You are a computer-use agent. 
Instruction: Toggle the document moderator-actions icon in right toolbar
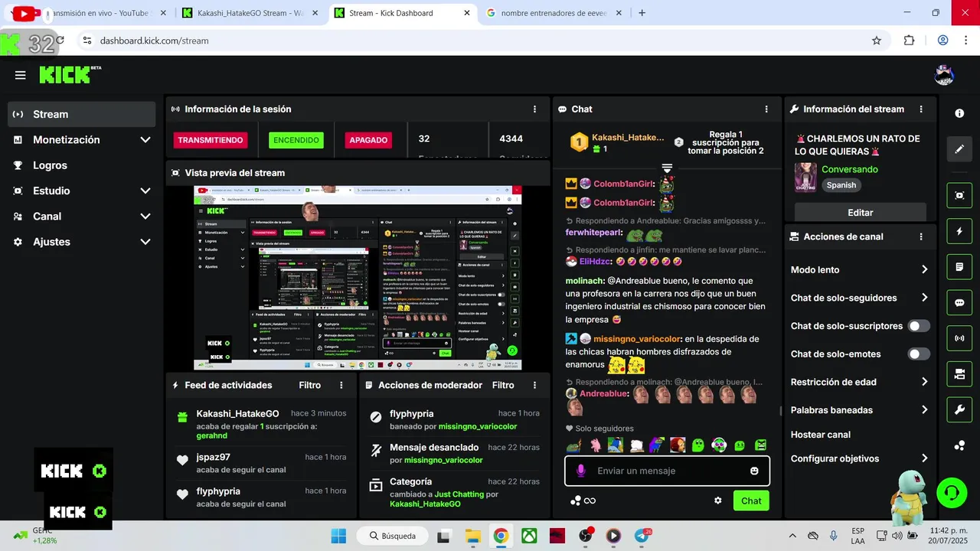(x=959, y=267)
